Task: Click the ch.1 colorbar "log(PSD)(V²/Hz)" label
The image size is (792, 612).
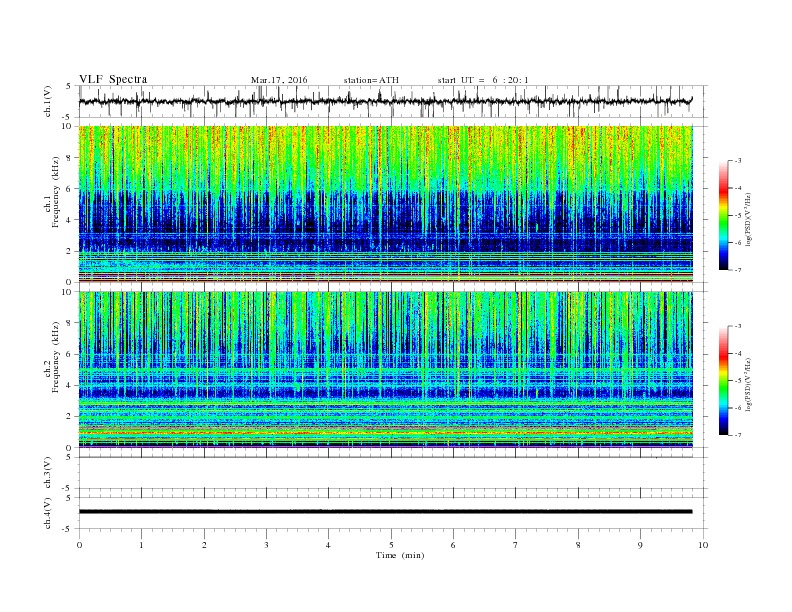Action: coord(748,220)
